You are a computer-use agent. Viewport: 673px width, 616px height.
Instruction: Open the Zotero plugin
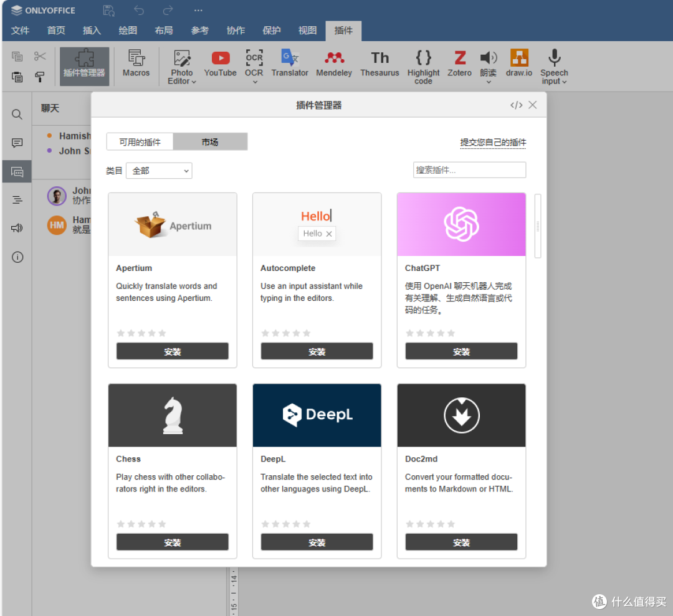(x=460, y=64)
